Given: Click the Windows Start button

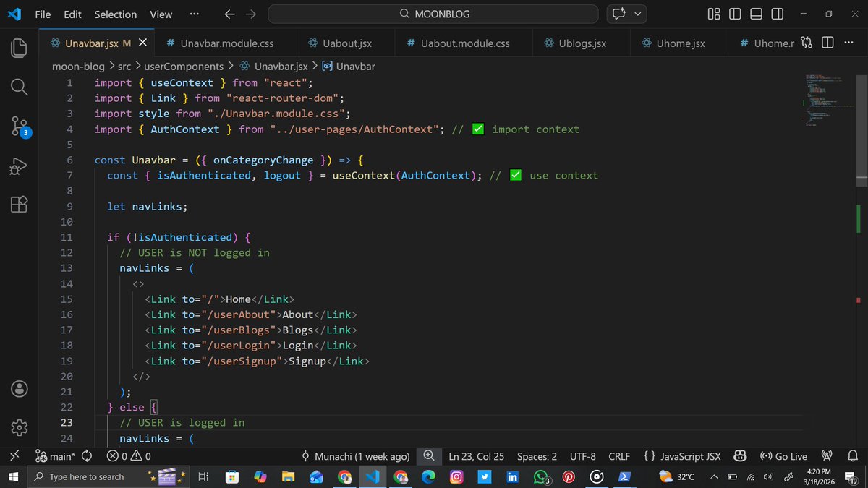Looking at the screenshot, I should pyautogui.click(x=14, y=476).
